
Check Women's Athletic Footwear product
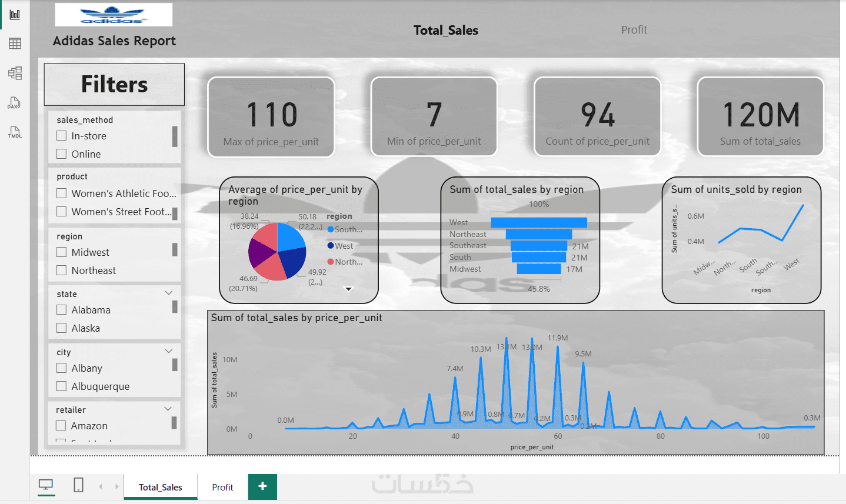point(61,193)
